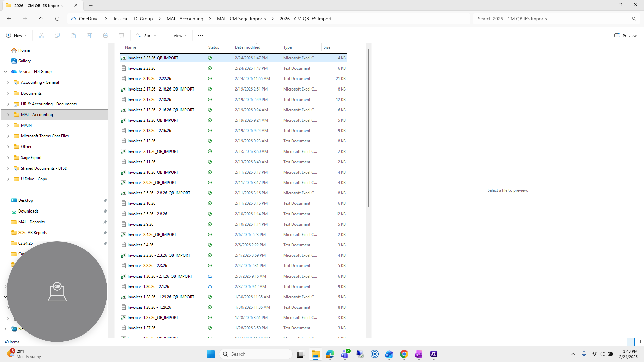Switch to large thumbnails view icon
This screenshot has height=362, width=644.
pos(639,342)
